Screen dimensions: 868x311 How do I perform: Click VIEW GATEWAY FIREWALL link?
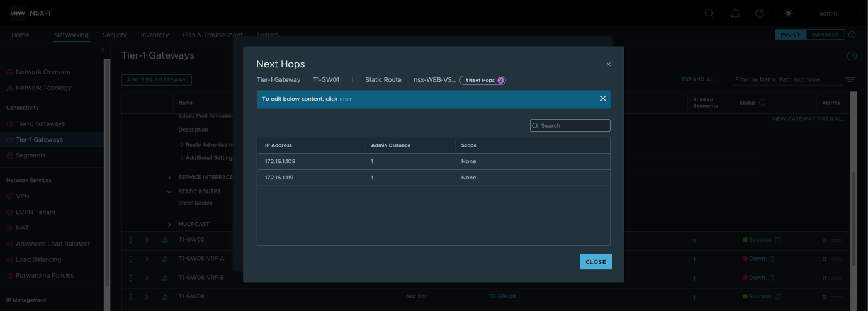click(808, 119)
